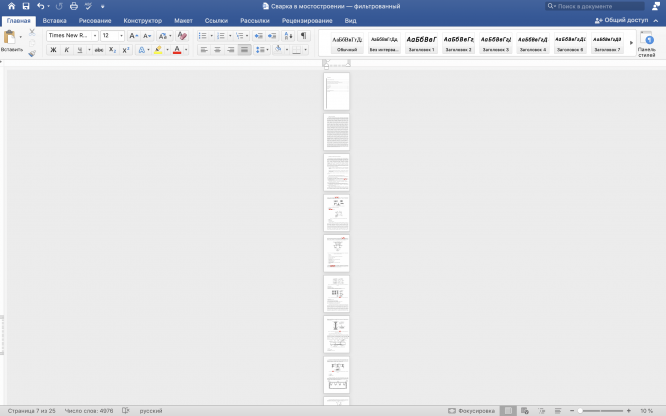
Task: Save the document with the floppy disk icon
Action: tap(26, 6)
